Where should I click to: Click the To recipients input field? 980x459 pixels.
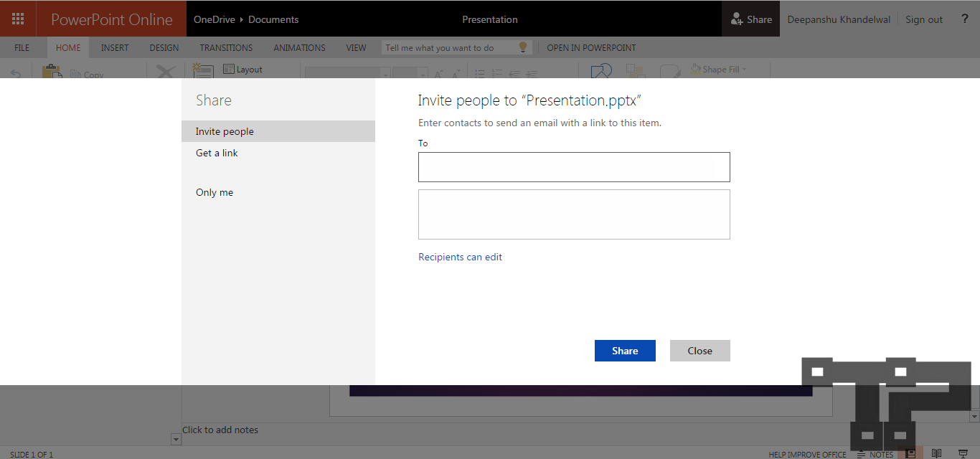[574, 167]
